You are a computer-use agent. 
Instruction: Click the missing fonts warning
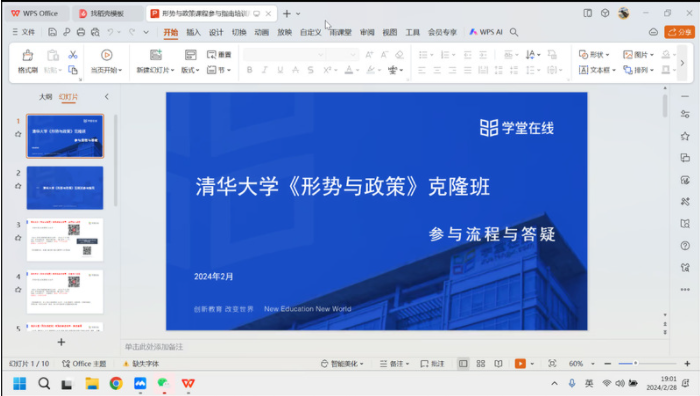coord(141,364)
